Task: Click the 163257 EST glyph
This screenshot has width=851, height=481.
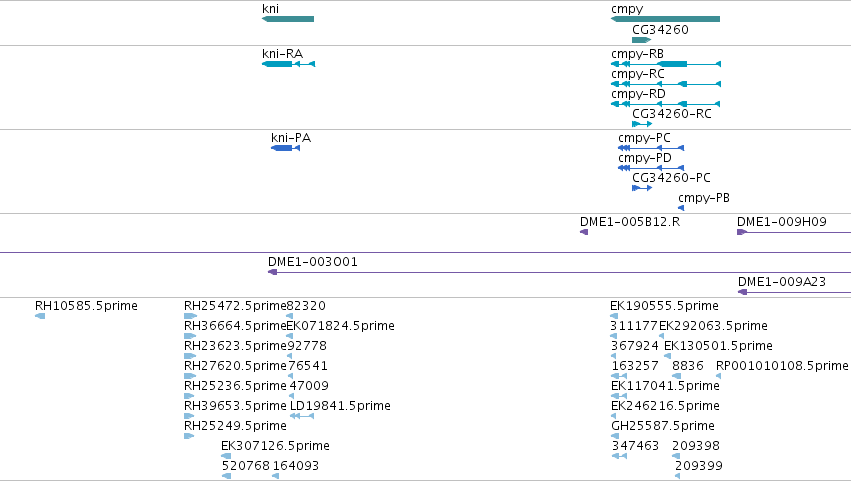Action: (619, 376)
